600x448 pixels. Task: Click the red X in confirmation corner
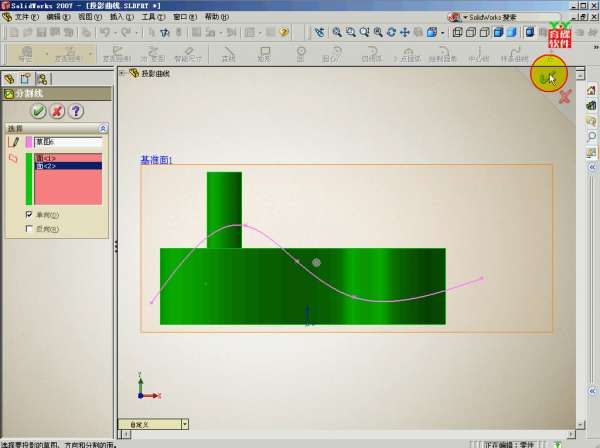565,97
